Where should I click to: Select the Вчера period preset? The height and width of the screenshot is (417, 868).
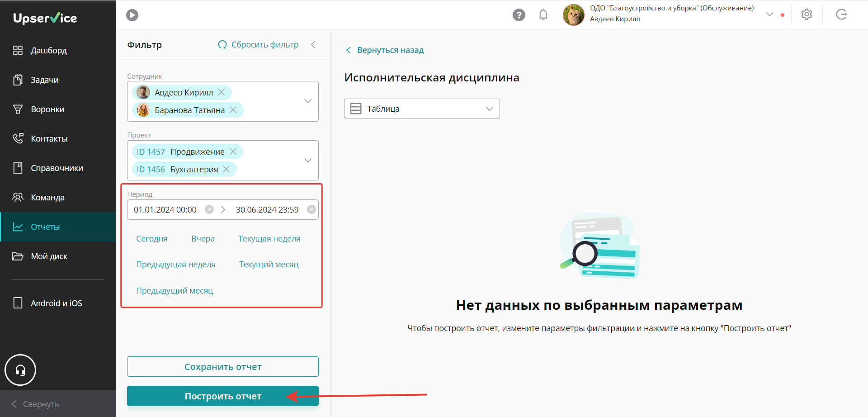(203, 238)
